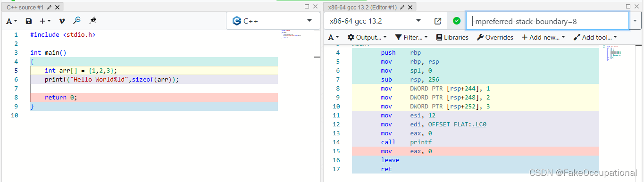Open the Output options dropdown

(x=367, y=37)
